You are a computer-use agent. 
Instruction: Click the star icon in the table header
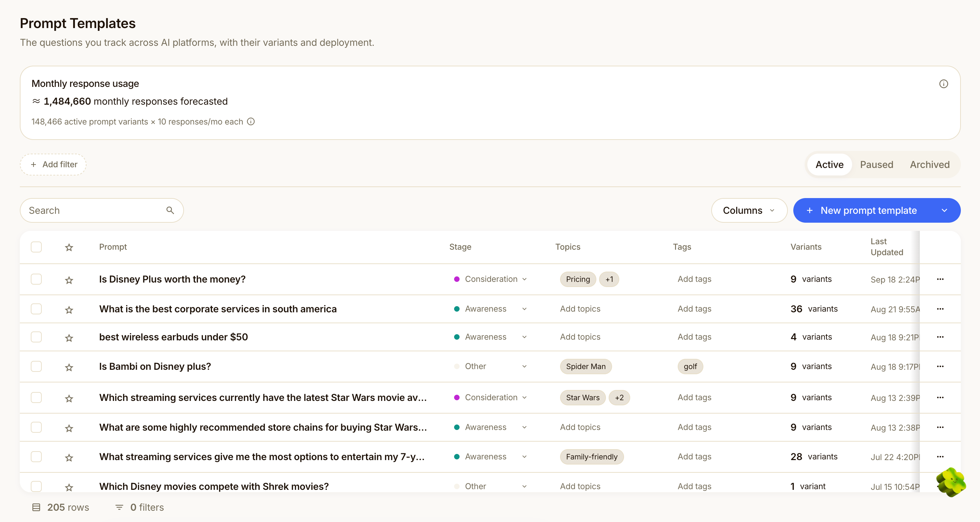(x=69, y=247)
